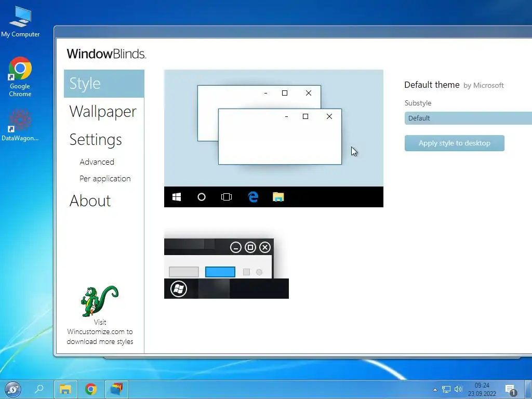Click Apply style to desktop button
532x399 pixels.
tap(454, 143)
